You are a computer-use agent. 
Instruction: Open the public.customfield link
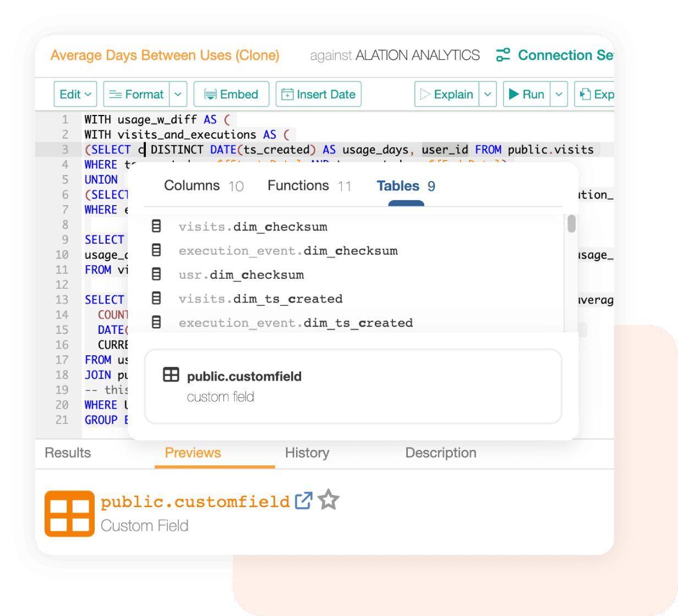point(195,501)
